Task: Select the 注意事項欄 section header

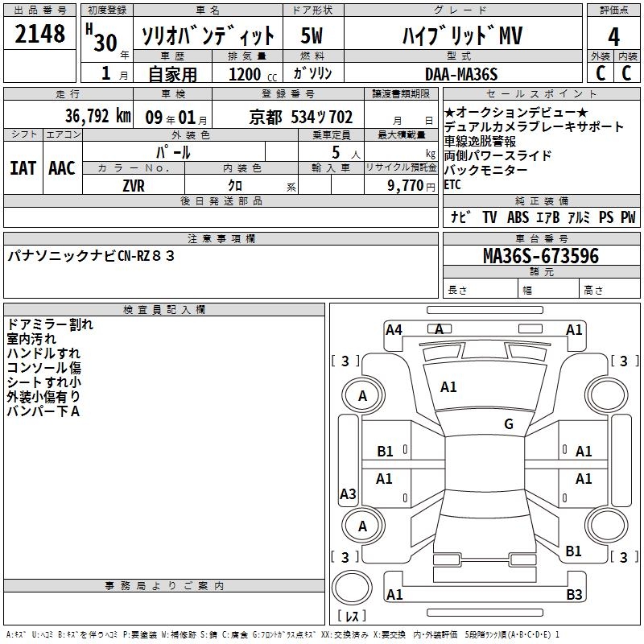Action: click(x=221, y=238)
